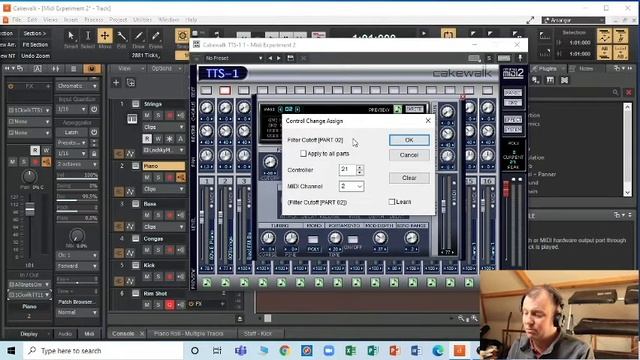Image resolution: width=640 pixels, height=360 pixels.
Task: Pick the Draw pencil tool
Action: (138, 37)
